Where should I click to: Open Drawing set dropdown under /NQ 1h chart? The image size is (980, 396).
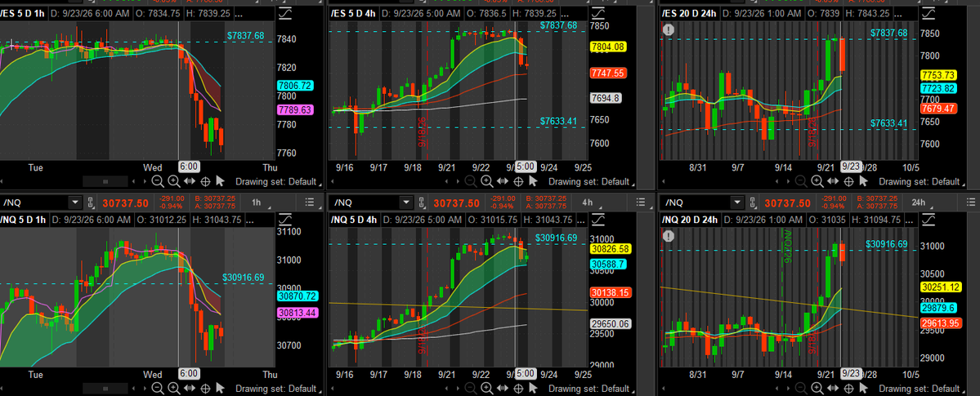[278, 388]
